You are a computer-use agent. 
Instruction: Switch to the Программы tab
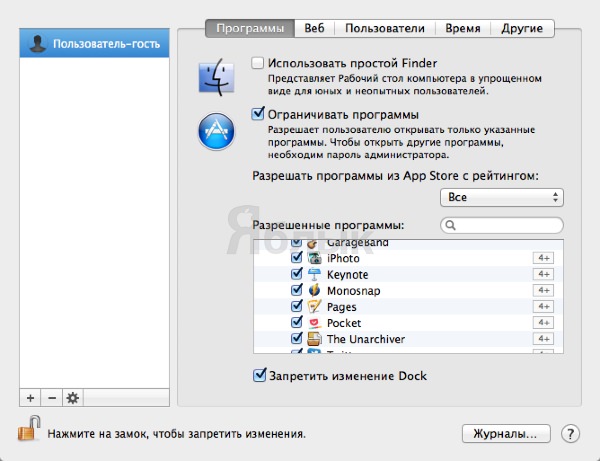point(250,28)
